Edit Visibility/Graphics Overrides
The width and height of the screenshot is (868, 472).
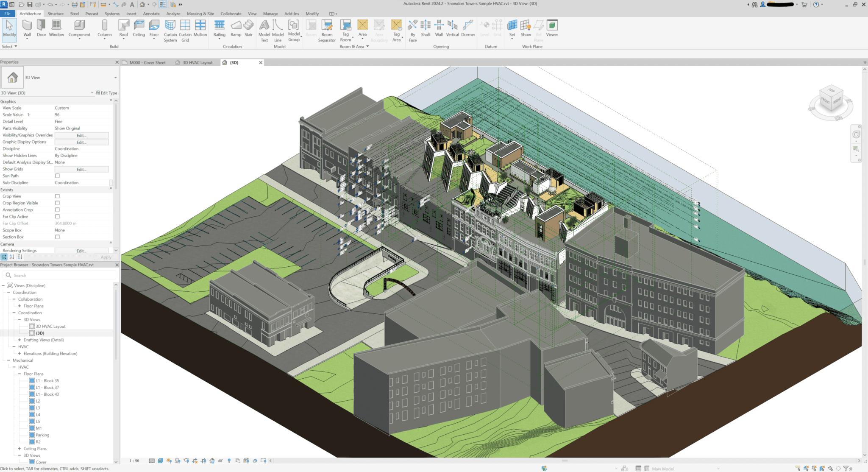[81, 135]
